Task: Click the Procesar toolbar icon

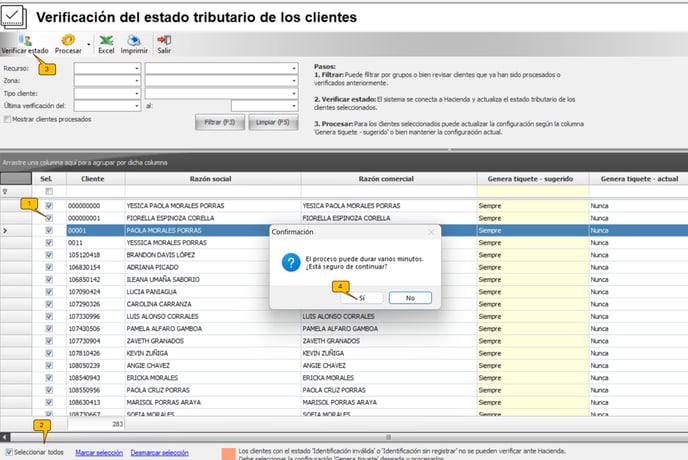Action: coord(68,40)
